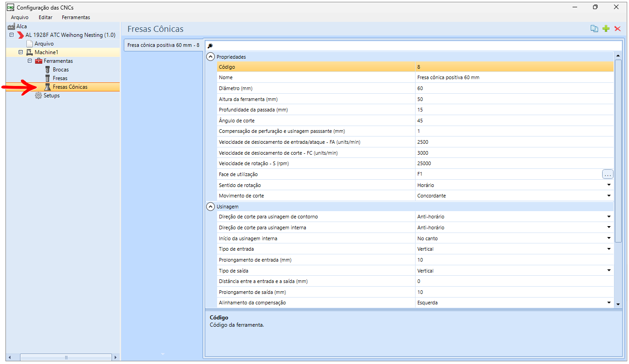Click the Setups gear icon
This screenshot has height=364, width=629.
tap(39, 96)
